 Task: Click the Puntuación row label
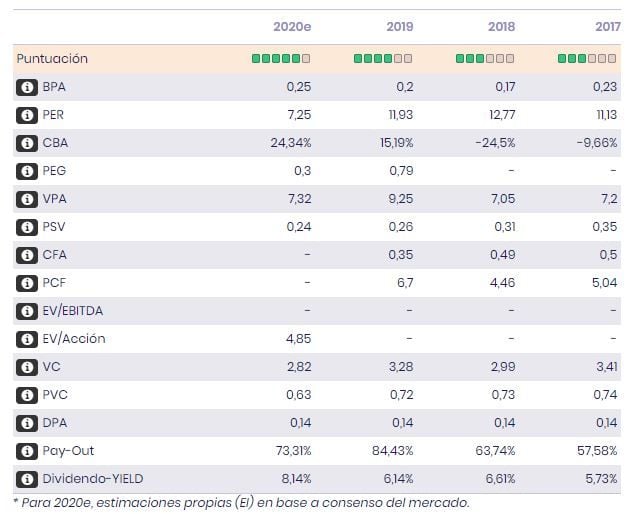[x=52, y=59]
